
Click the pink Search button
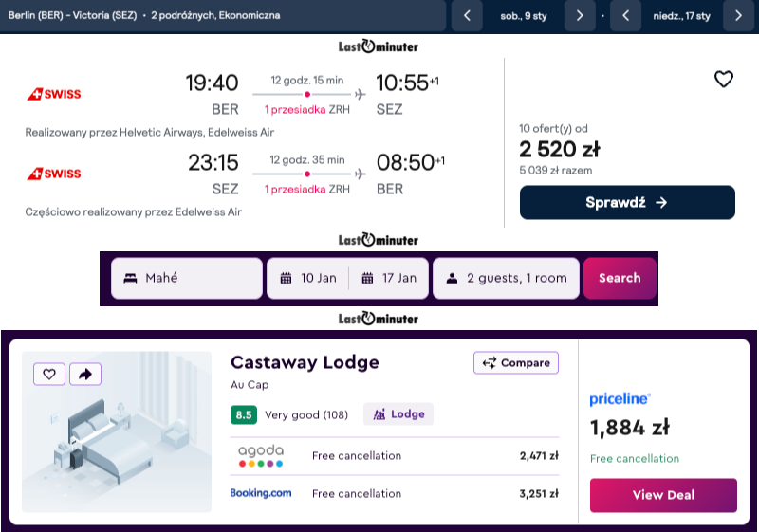[x=620, y=278]
